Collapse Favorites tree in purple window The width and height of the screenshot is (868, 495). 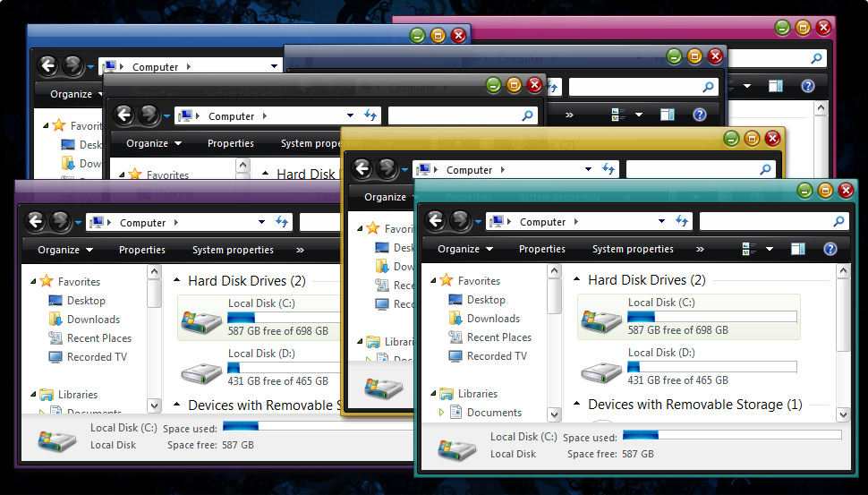[x=33, y=282]
